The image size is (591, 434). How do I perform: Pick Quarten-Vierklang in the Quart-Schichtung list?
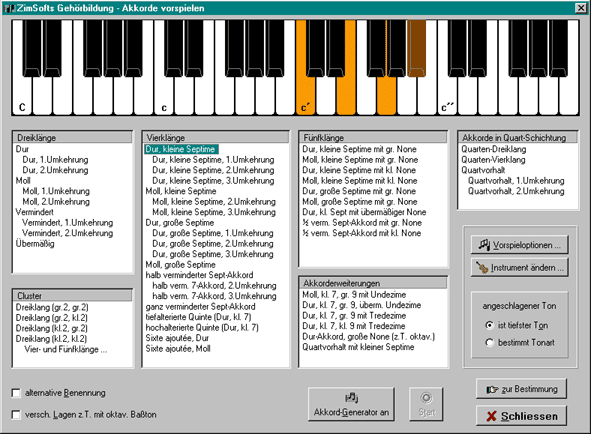coord(493,159)
